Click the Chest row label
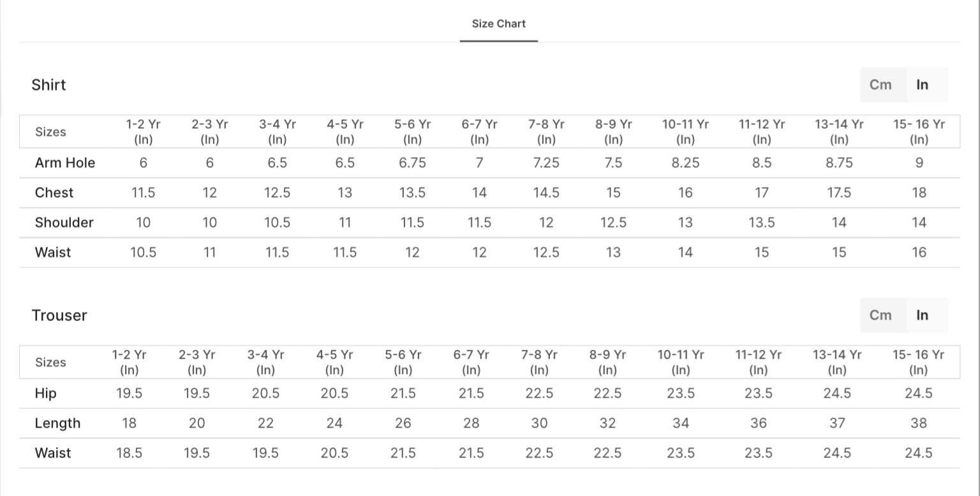 [x=54, y=193]
